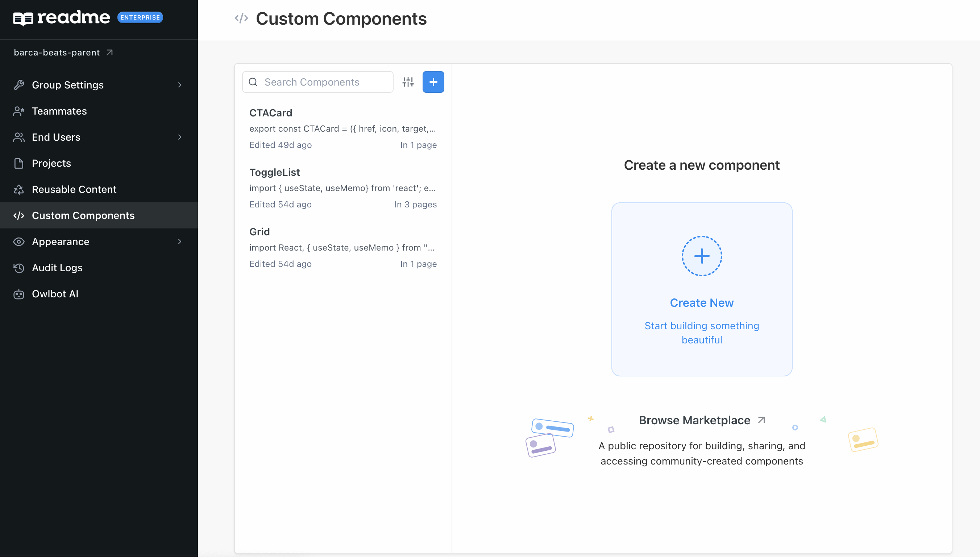Go to Teammates
The height and width of the screenshot is (557, 980).
pyautogui.click(x=99, y=111)
